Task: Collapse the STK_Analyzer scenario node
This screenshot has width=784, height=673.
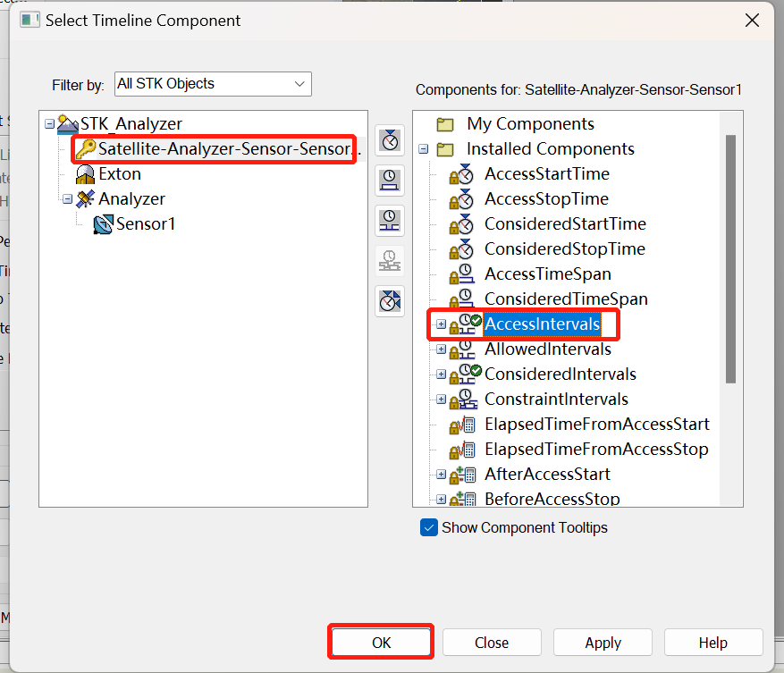Action: [x=49, y=124]
